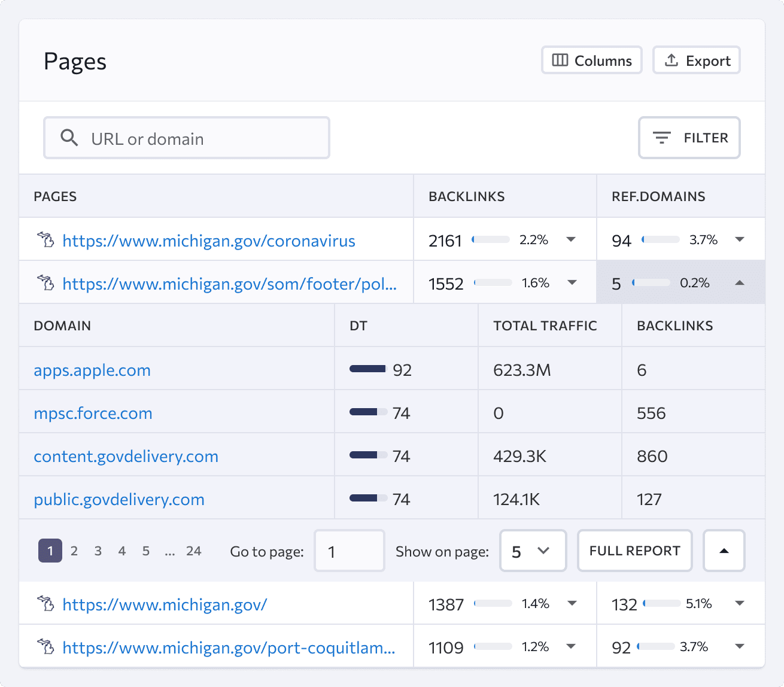Collapse the domain panel with arrow button
This screenshot has width=784, height=687.
pyautogui.click(x=724, y=551)
